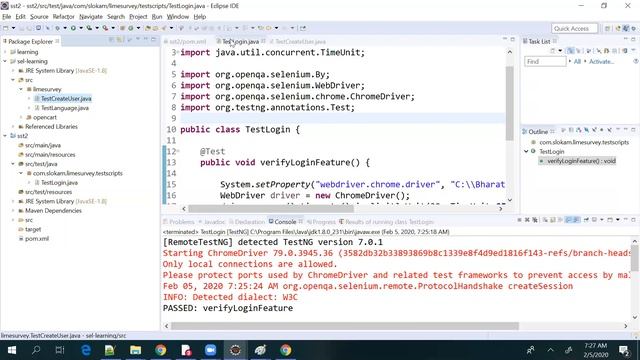640x360 pixels.
Task: Toggle Show Console on Standard Out change
Action: pos(568,220)
